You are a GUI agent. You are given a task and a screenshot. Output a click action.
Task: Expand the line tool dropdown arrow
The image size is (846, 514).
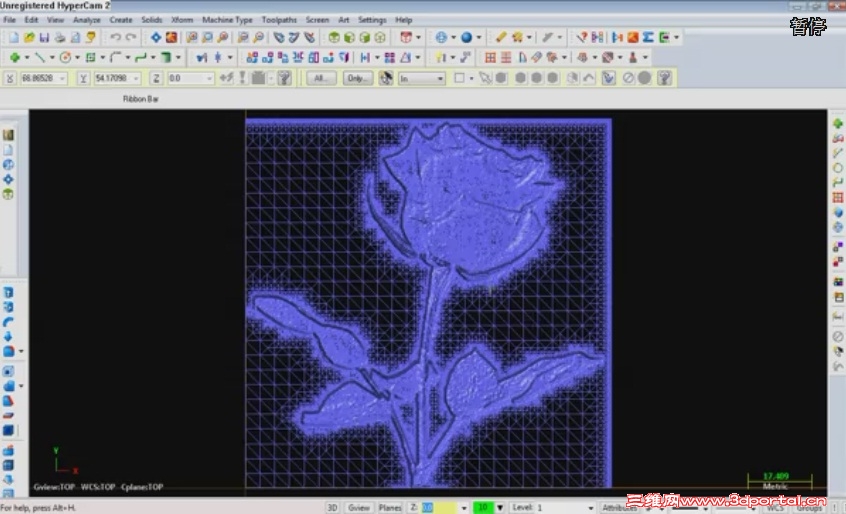(52, 57)
